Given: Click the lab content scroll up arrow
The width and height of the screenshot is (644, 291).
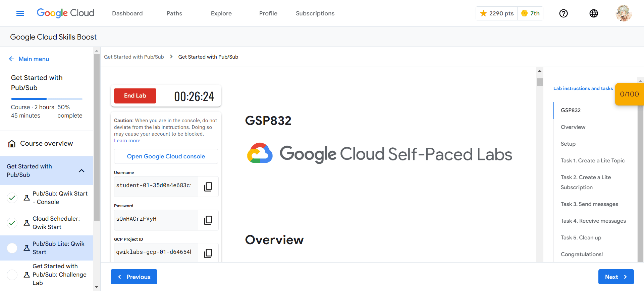Looking at the screenshot, I should [540, 71].
